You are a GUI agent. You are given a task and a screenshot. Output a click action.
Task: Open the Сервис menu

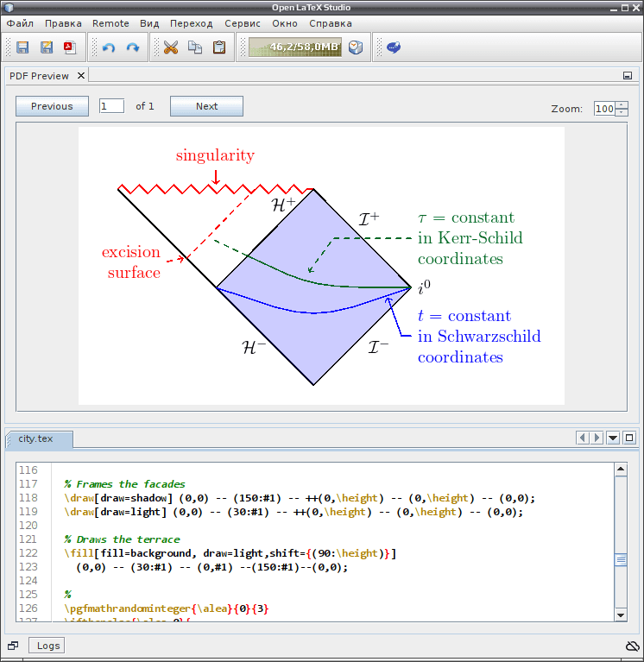pyautogui.click(x=243, y=23)
